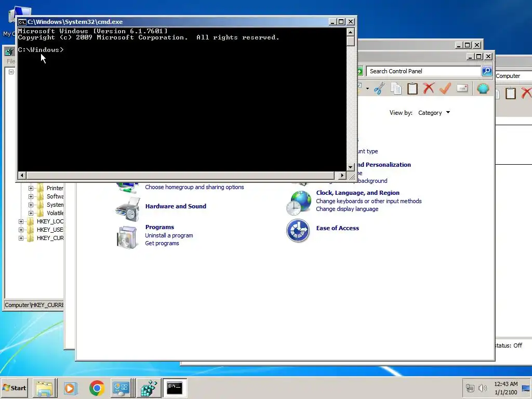The height and width of the screenshot is (399, 532).
Task: Expand the HKEY_CUR registry hive
Action: [x=21, y=238]
